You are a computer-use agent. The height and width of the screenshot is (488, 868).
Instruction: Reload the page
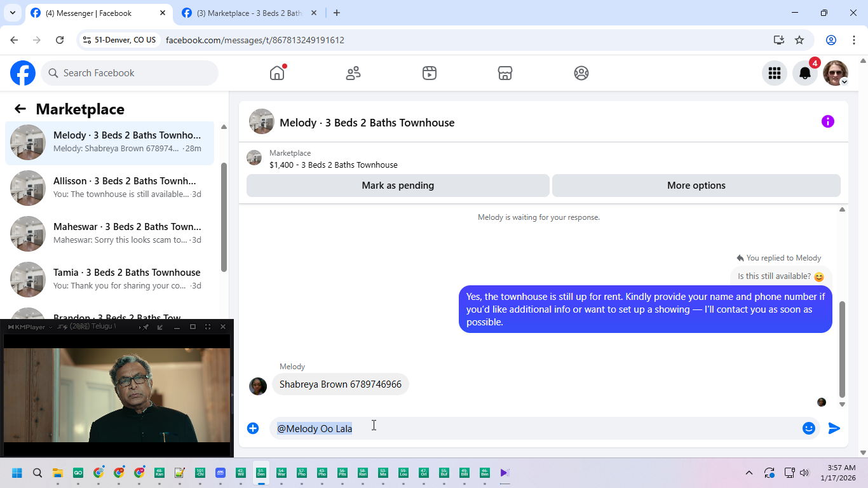pyautogui.click(x=60, y=40)
